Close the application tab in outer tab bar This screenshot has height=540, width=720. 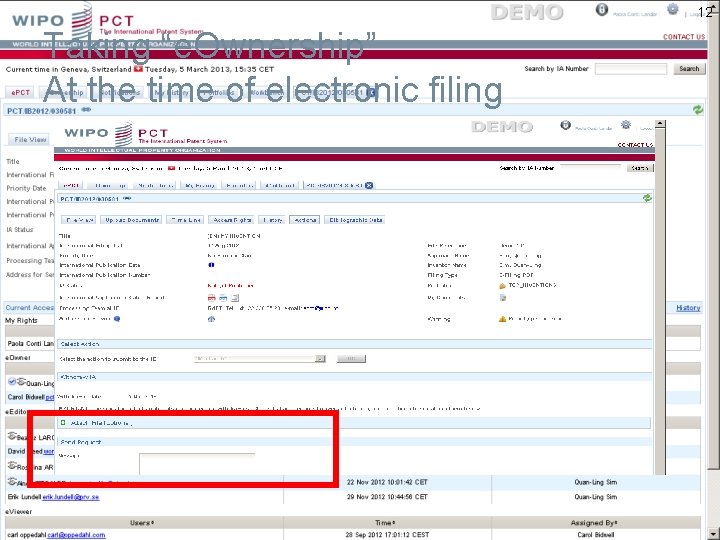click(372, 92)
